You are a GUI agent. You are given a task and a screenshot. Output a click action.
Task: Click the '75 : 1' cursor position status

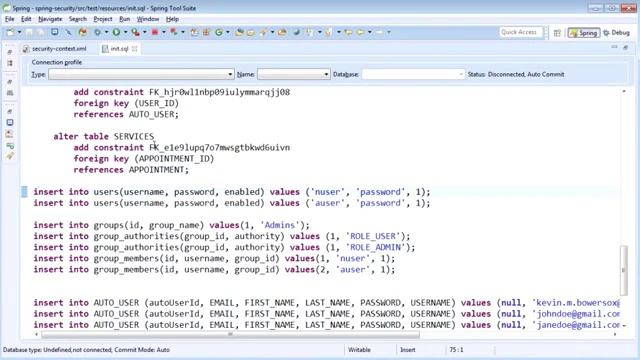pyautogui.click(x=456, y=350)
